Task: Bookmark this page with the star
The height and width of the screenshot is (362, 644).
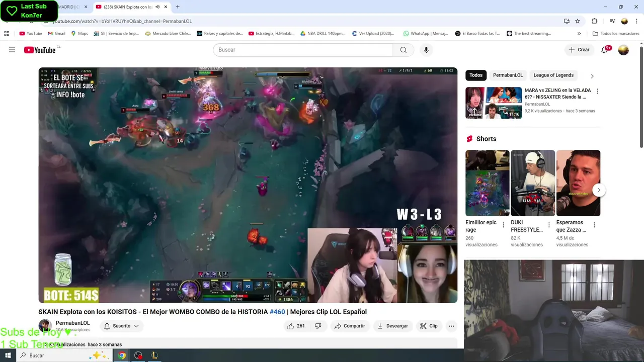Action: pos(578,21)
